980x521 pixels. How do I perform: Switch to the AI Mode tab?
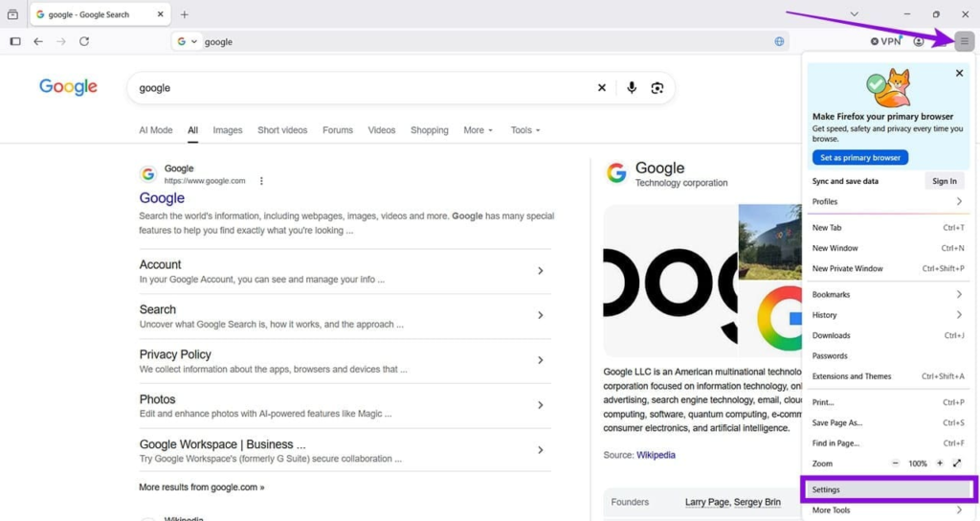point(156,130)
